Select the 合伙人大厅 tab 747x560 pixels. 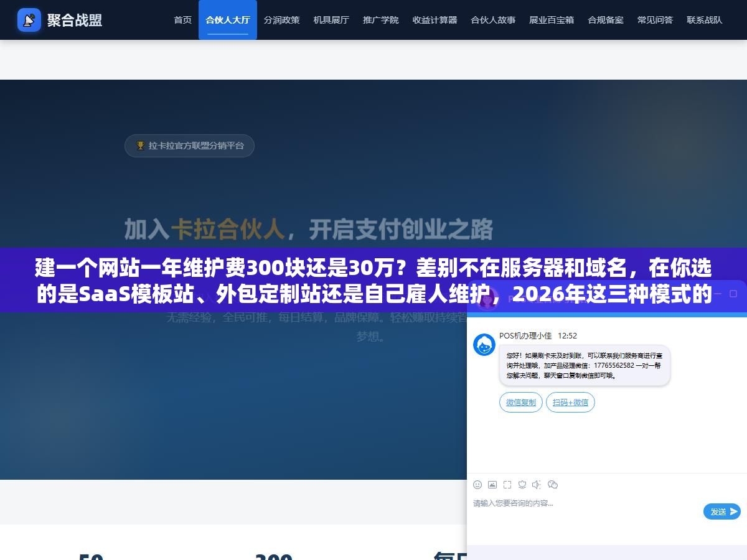tap(228, 20)
